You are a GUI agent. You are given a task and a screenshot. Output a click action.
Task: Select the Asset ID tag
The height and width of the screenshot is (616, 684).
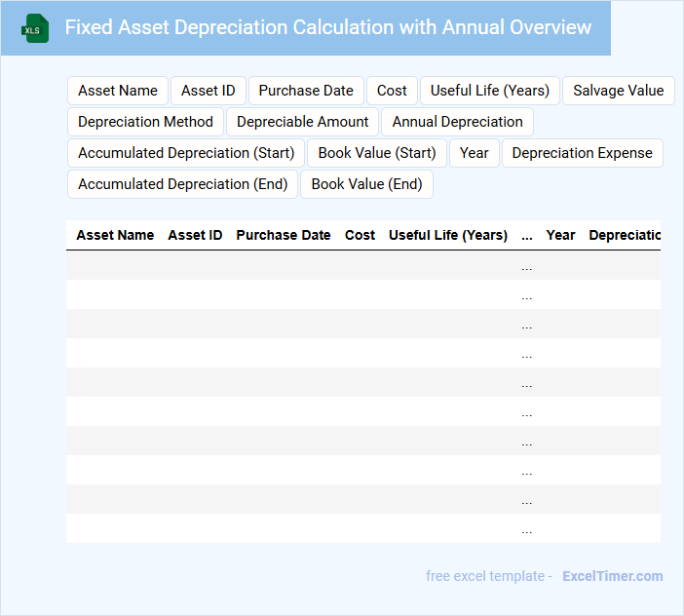[x=209, y=91]
